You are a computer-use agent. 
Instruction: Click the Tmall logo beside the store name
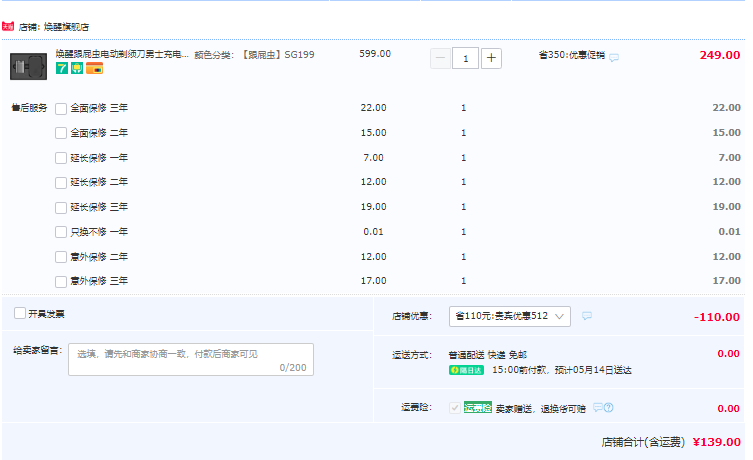click(x=8, y=26)
